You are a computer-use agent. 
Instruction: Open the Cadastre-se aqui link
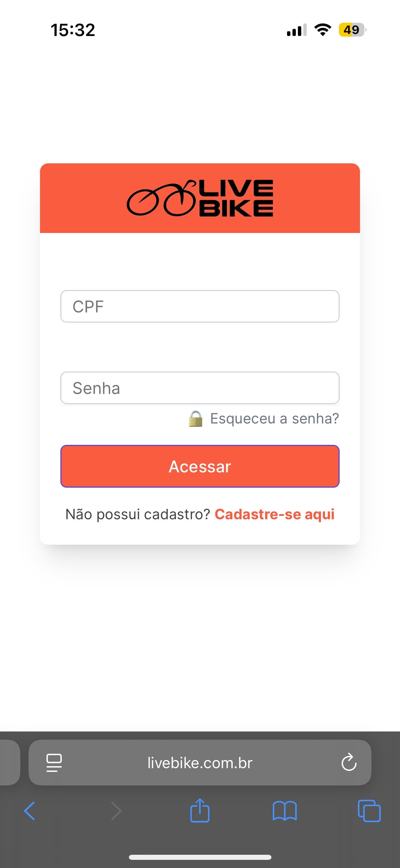274,514
